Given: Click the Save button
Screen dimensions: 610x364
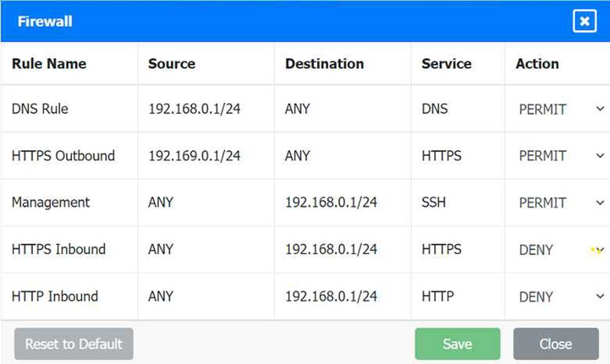Looking at the screenshot, I should [x=457, y=344].
